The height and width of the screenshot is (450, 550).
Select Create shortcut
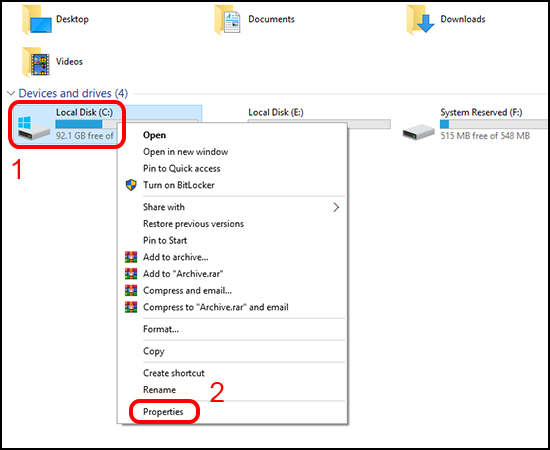(174, 373)
